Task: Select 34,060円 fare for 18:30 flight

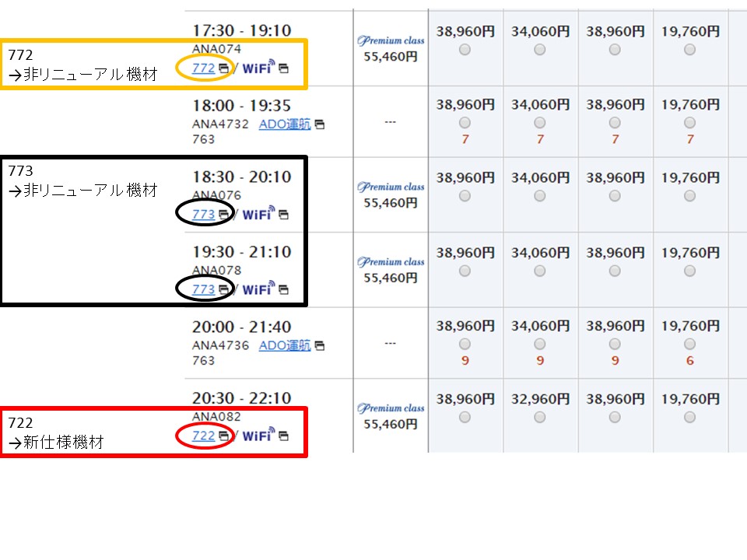Action: (540, 196)
